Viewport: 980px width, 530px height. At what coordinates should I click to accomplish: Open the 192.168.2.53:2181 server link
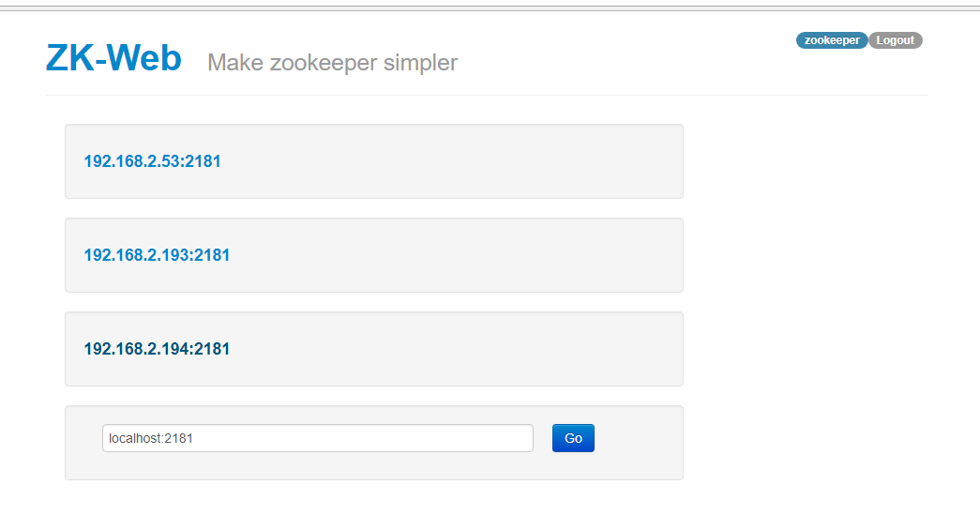coord(152,161)
